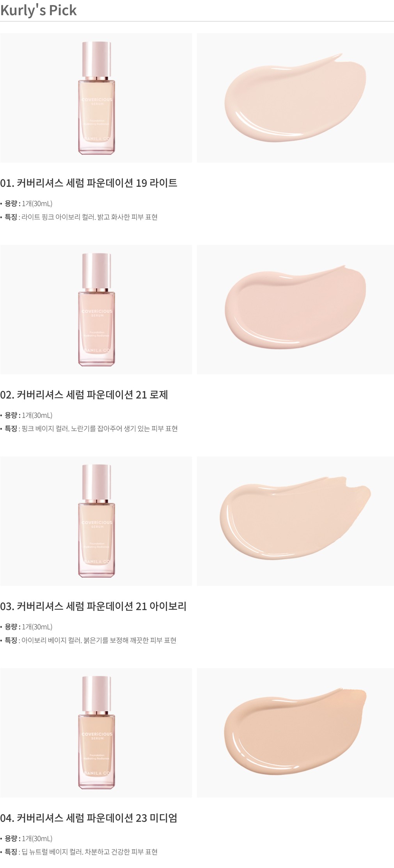
Task: Select the Kurly's Pick heading
Action: coord(38,11)
